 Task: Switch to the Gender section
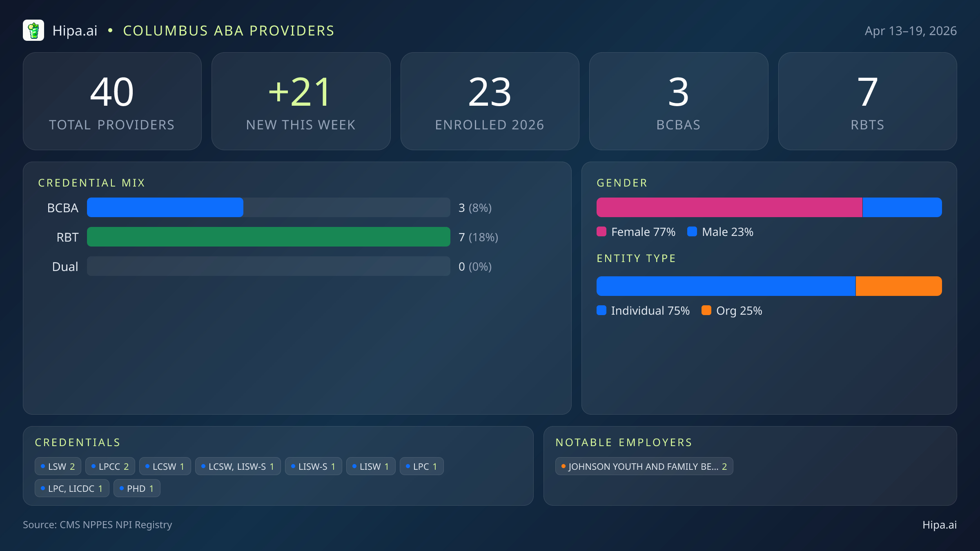(x=621, y=183)
